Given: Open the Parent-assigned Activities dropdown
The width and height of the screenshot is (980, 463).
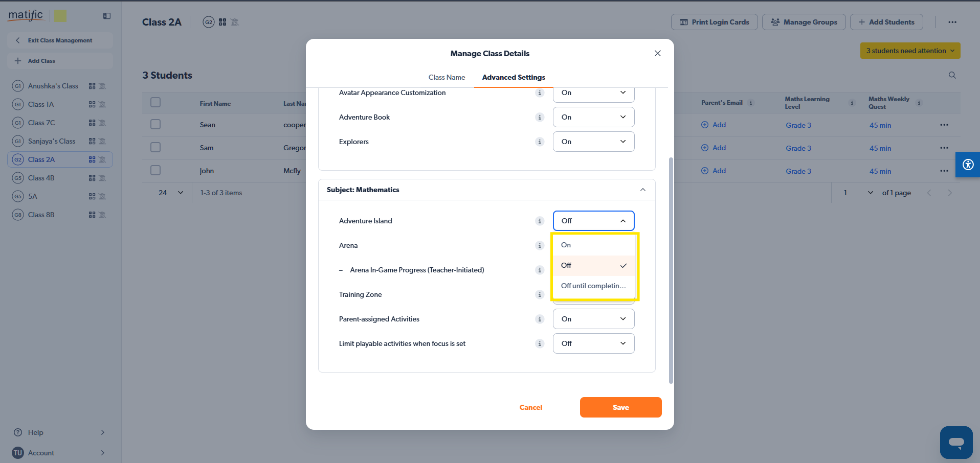Looking at the screenshot, I should pyautogui.click(x=593, y=319).
